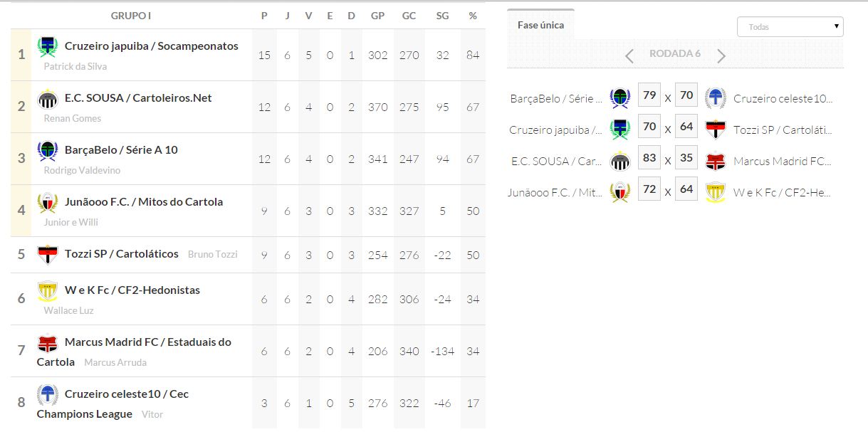Open Cruzeiro japuiba / Socampeonatos team link

[x=151, y=46]
